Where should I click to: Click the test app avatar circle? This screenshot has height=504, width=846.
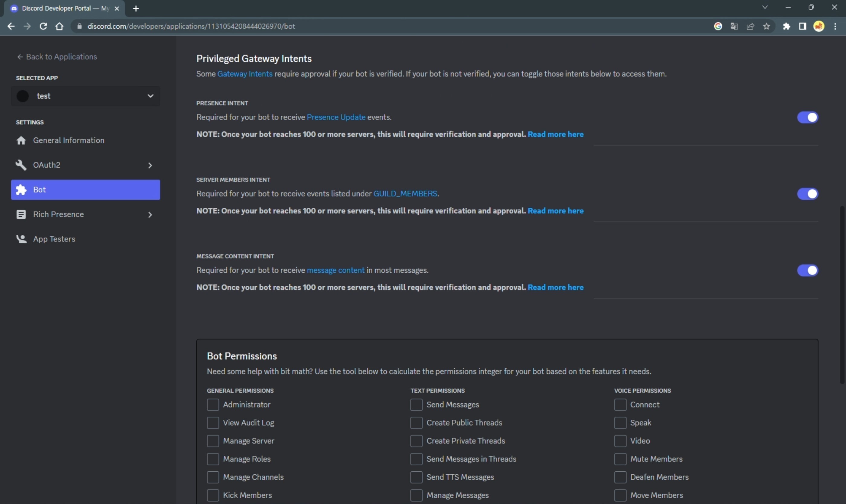(x=23, y=96)
